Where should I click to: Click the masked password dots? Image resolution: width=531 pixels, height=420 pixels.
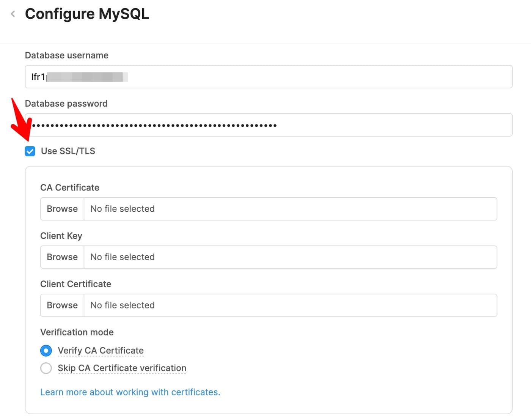pyautogui.click(x=152, y=125)
